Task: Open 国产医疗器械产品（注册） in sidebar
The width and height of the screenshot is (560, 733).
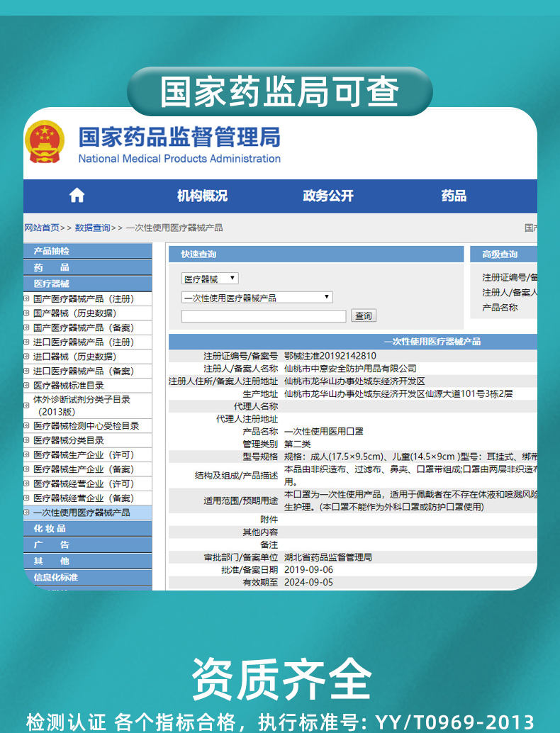Action: click(x=84, y=298)
